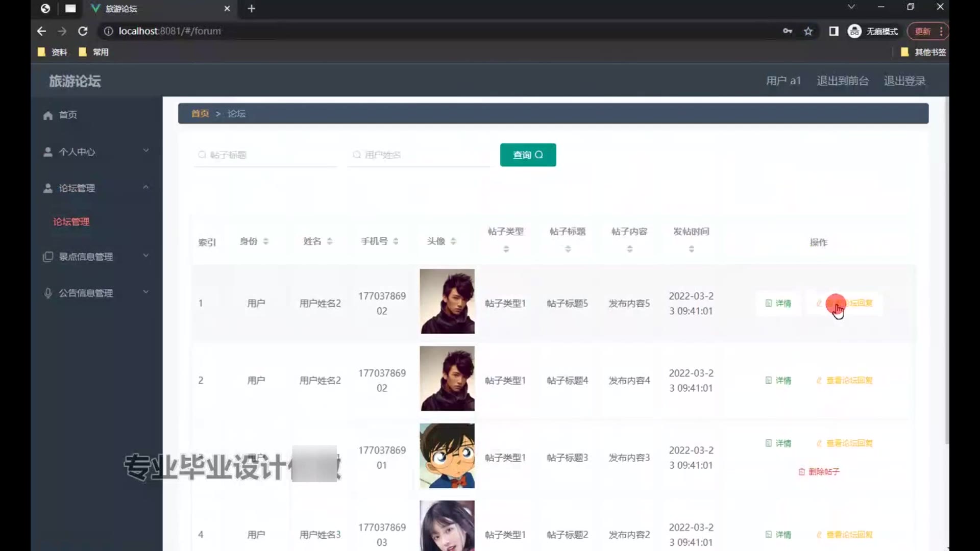Bookmark page with the star icon
Viewport: 980px width, 551px height.
click(808, 31)
